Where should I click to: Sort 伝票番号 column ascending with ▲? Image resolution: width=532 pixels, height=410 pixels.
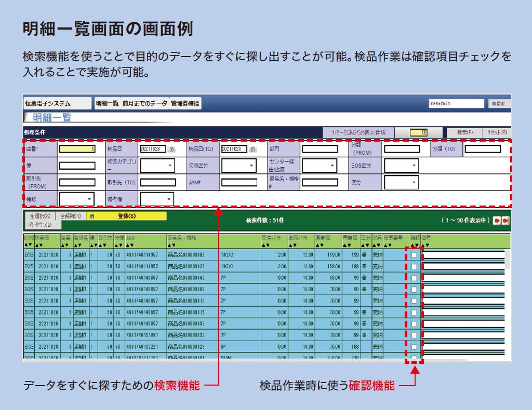pyautogui.click(x=386, y=245)
